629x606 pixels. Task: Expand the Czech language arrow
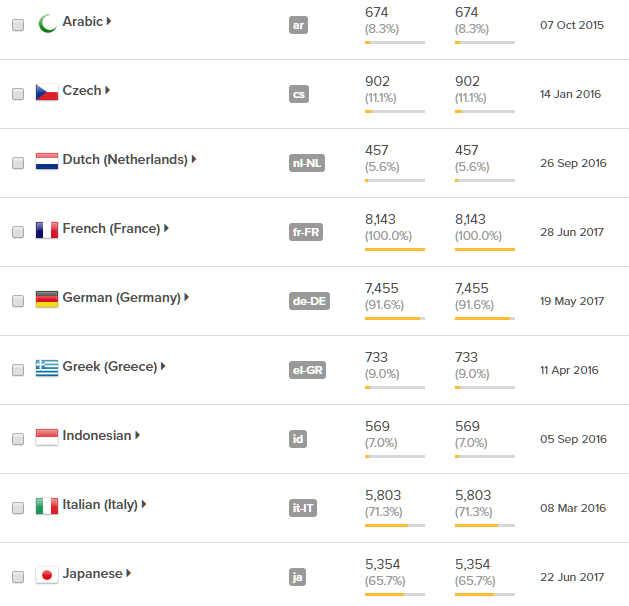coord(108,90)
